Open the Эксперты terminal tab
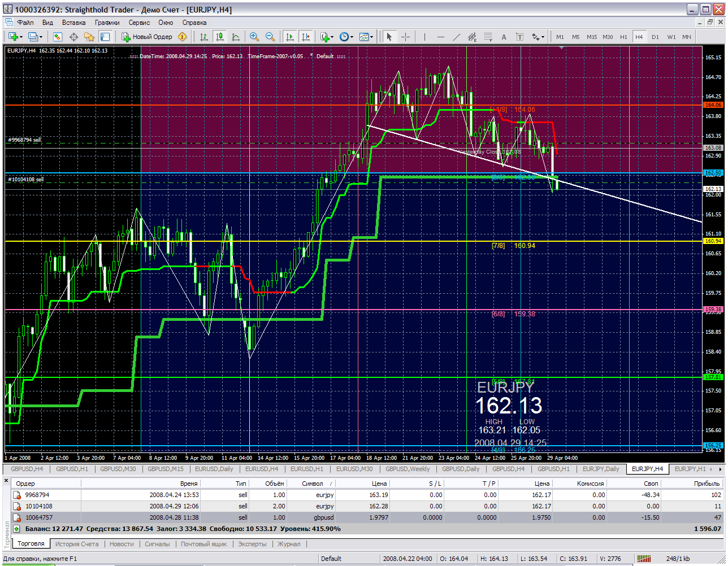Screen dimensions: 728x566 point(252,544)
